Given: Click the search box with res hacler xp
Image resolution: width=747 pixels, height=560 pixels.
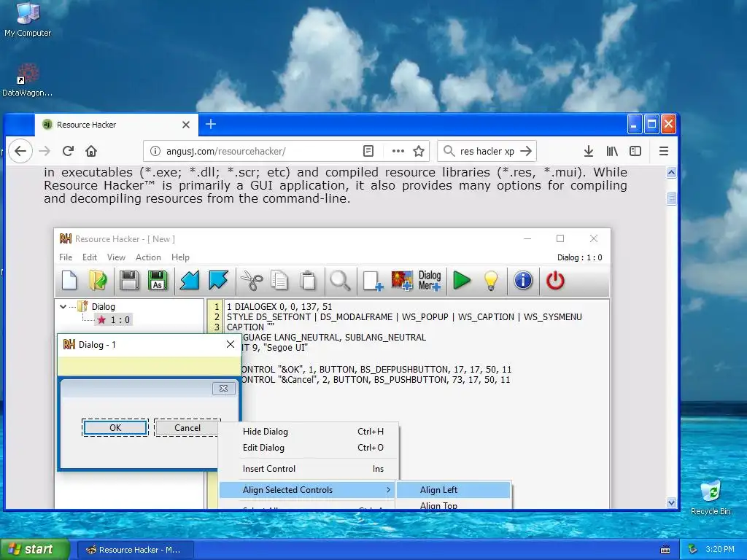Looking at the screenshot, I should (x=487, y=151).
